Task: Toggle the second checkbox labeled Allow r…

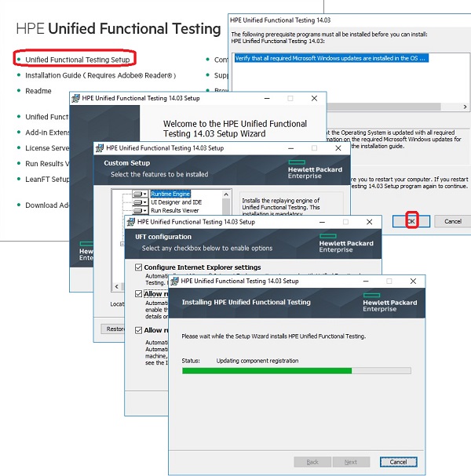Action: [x=139, y=294]
